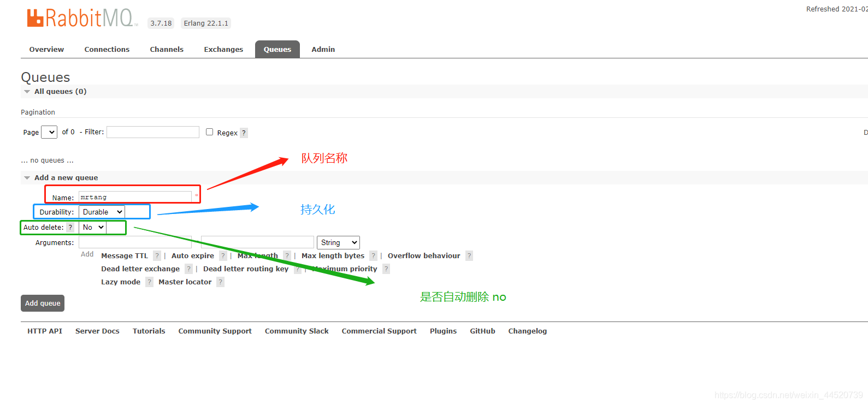This screenshot has height=405, width=868.
Task: Open the Tutorials footer link
Action: [x=149, y=331]
